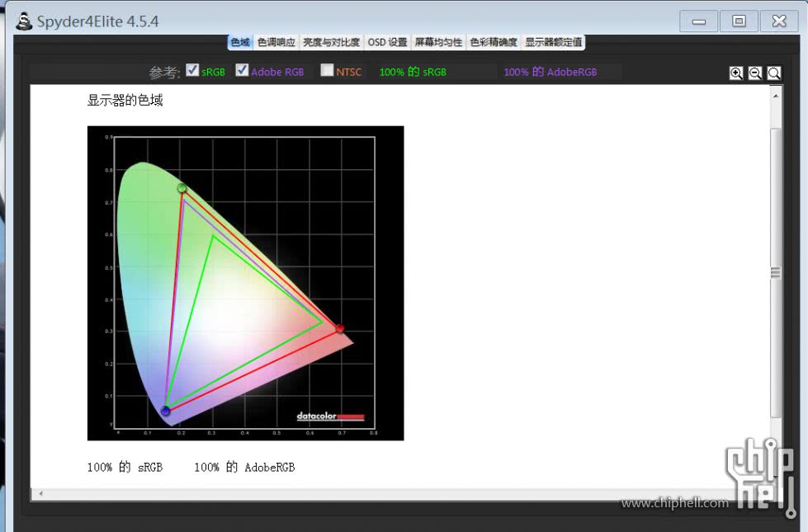Toggle the sRGB reference checkbox
Image resolution: width=808 pixels, height=532 pixels.
[192, 69]
